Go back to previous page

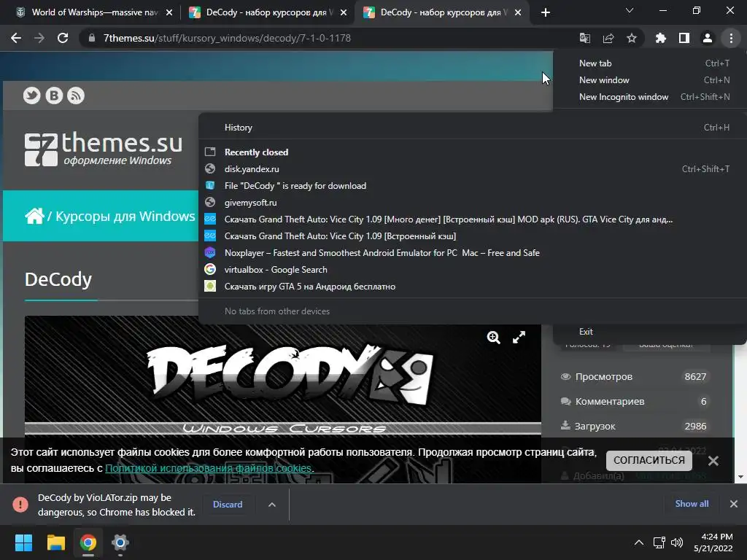pyautogui.click(x=16, y=38)
